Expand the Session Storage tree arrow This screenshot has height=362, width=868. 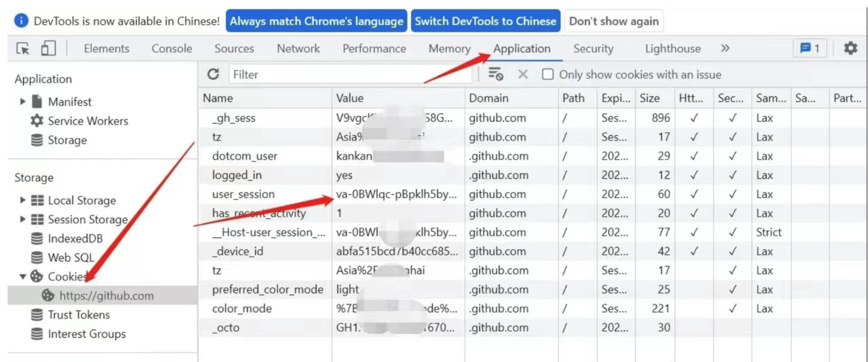pyautogui.click(x=23, y=220)
